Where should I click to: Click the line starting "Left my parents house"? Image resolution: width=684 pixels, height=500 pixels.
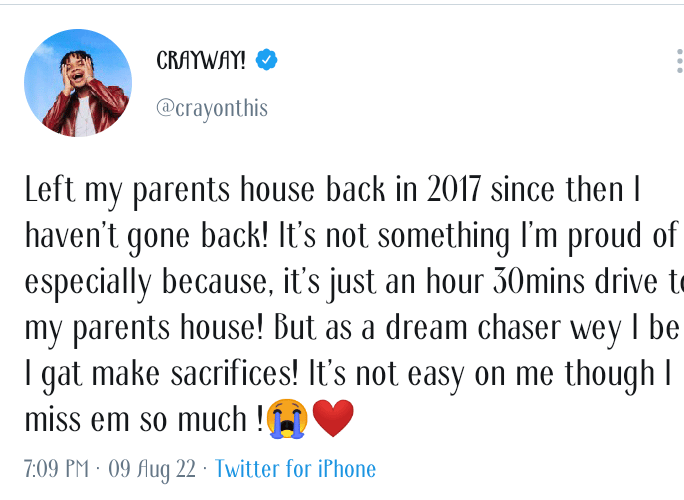tap(330, 190)
